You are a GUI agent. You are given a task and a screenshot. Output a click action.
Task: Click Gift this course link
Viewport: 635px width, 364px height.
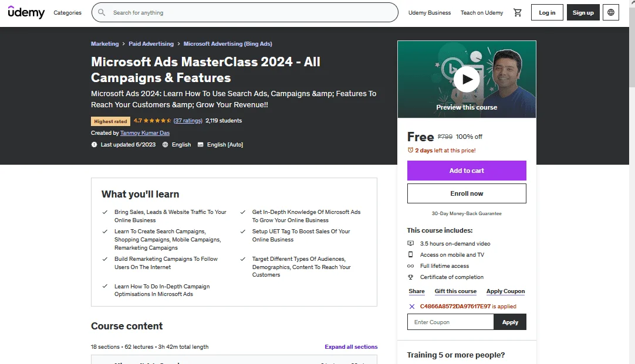[x=455, y=291]
